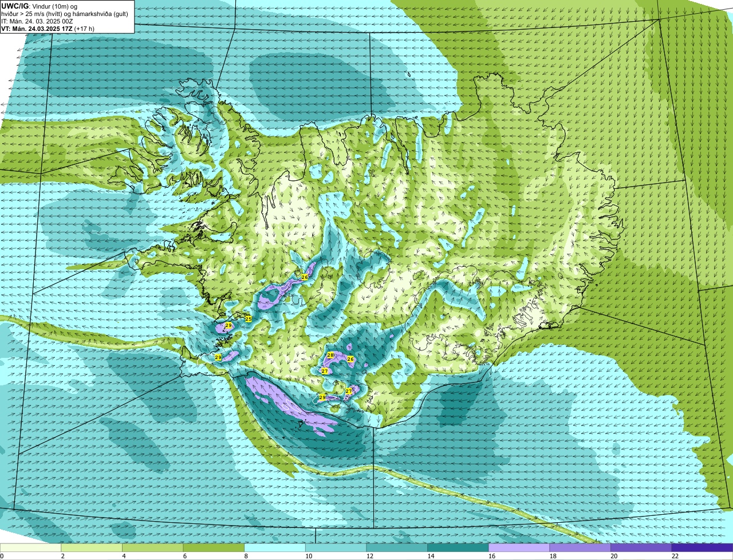
Task: Pick the 0–2 m/s pale yellow color swatch
Action: (30, 548)
